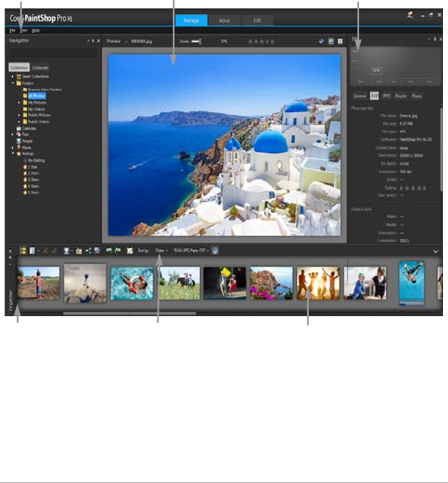Open the Help menu
Image resolution: width=448 pixels, height=483 pixels.
coord(35,30)
